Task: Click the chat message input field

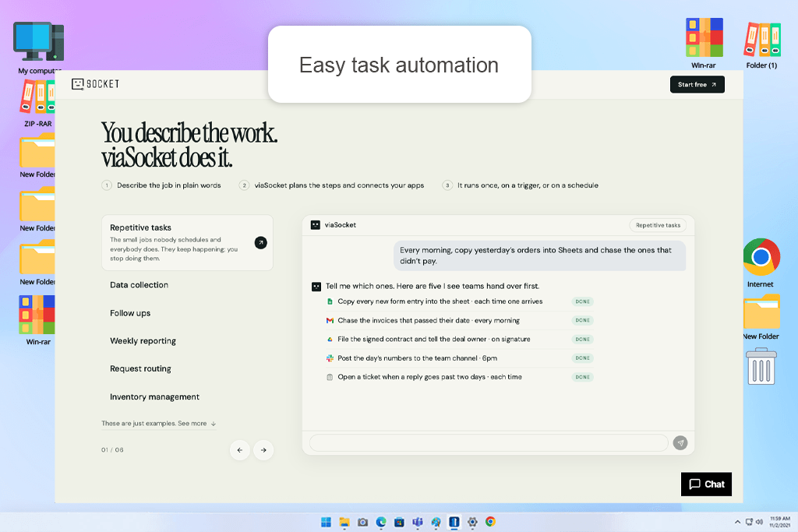Action: coord(489,443)
